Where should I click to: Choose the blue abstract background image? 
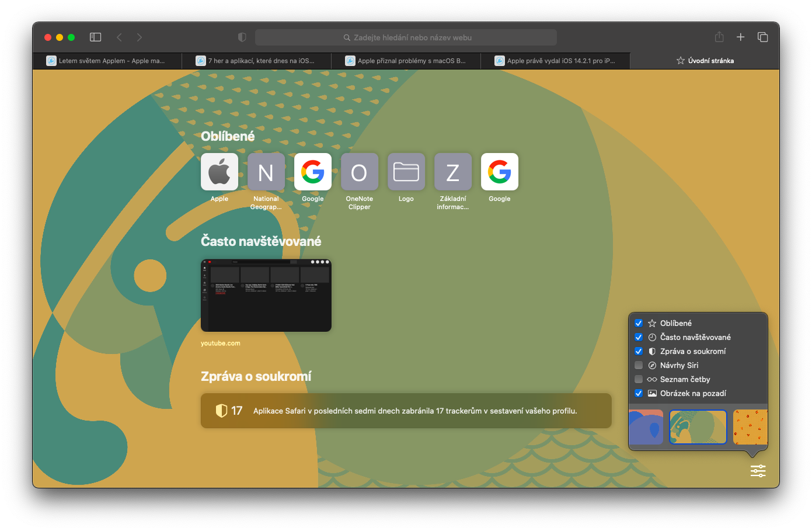point(646,427)
